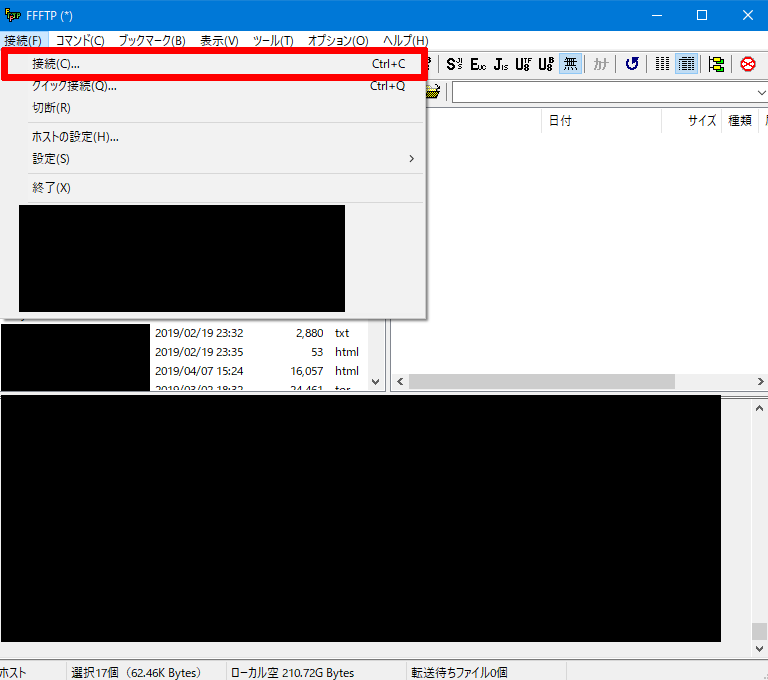Toggle the 無 (no conversion) kanji code button

(x=570, y=64)
